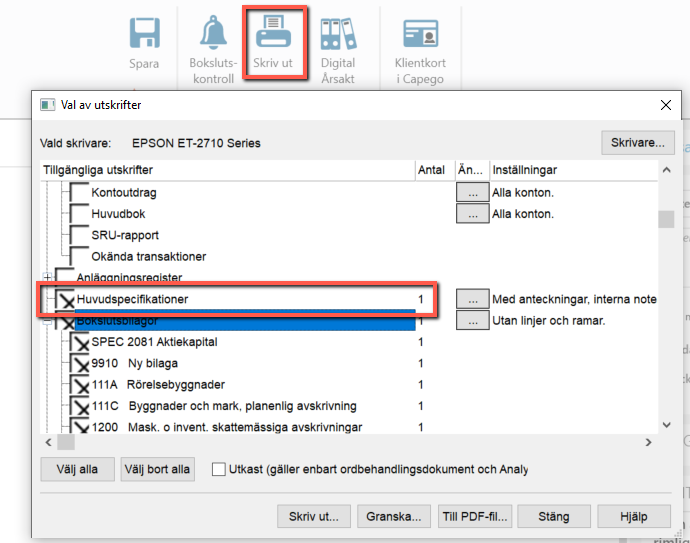Uncheck 111C Byggnader och mark box

(79, 406)
